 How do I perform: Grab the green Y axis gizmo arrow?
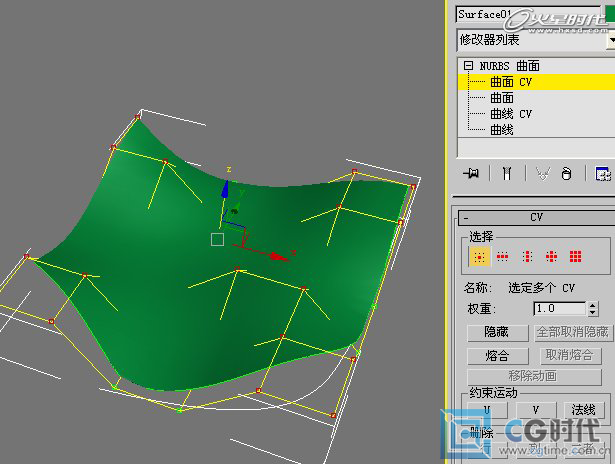coord(235,209)
